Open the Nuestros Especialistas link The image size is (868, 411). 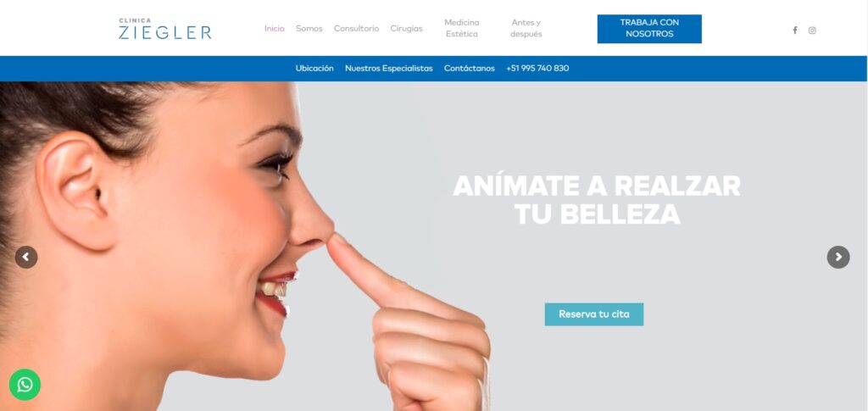coord(388,69)
